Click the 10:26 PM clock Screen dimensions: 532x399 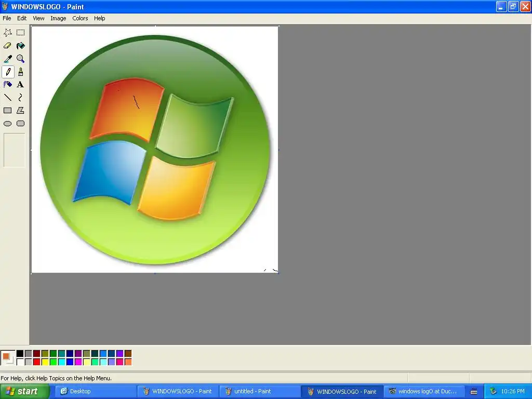[513, 391]
